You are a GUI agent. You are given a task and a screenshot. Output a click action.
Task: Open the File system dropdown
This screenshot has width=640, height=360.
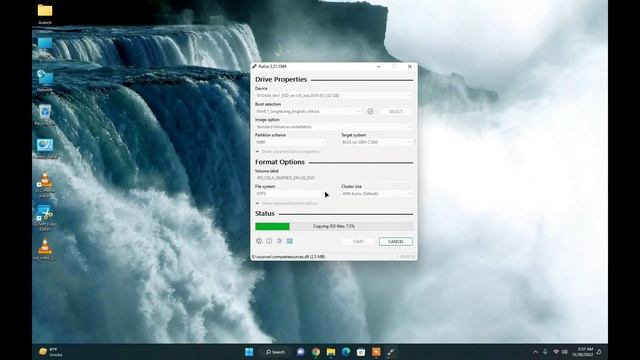pyautogui.click(x=291, y=193)
